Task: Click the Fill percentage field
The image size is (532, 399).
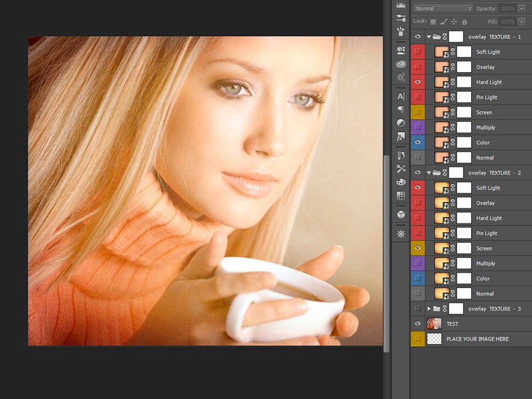Action: click(x=508, y=21)
